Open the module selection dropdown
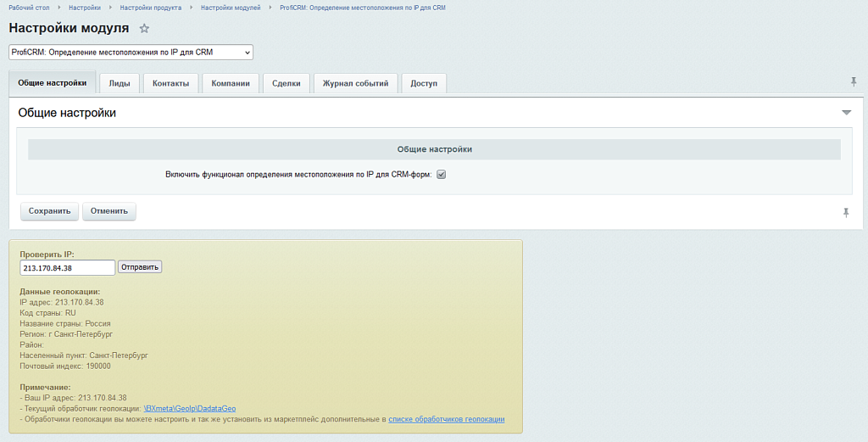The height and width of the screenshot is (442, 868). [x=131, y=53]
